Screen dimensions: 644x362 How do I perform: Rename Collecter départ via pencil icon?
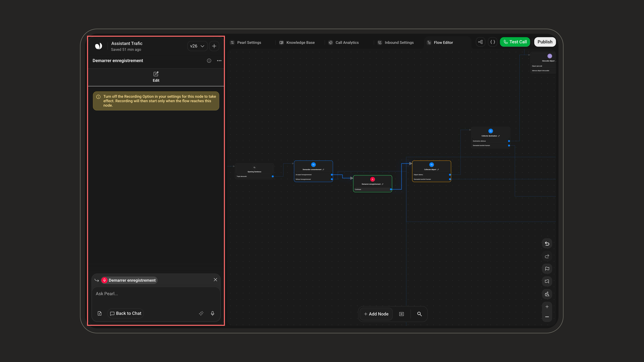point(438,170)
